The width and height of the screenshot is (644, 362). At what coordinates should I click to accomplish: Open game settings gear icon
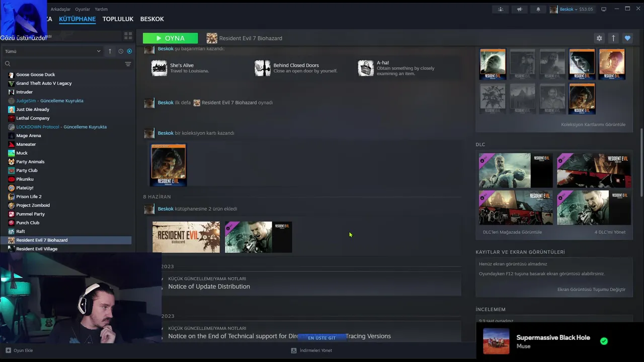click(x=599, y=38)
